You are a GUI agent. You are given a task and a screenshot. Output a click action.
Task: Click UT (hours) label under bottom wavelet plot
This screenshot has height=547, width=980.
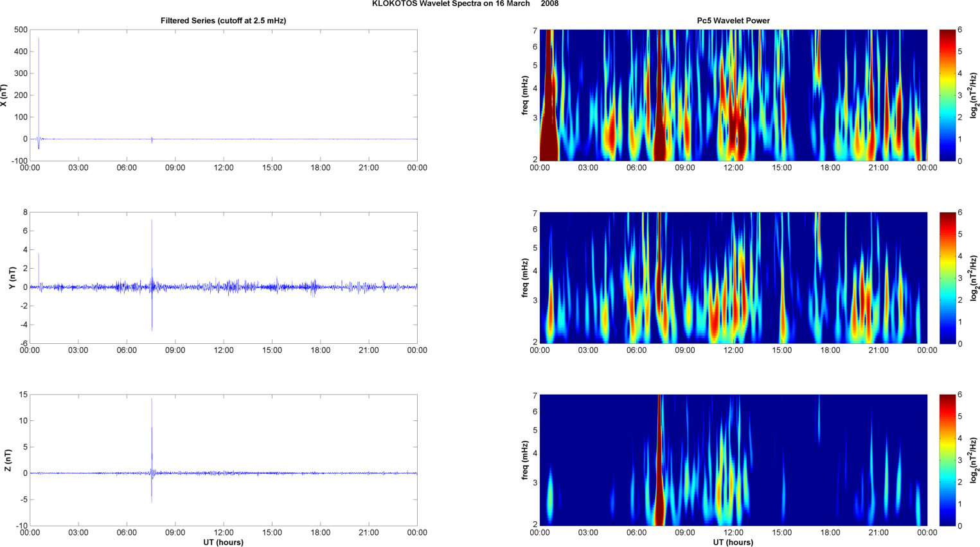click(733, 543)
